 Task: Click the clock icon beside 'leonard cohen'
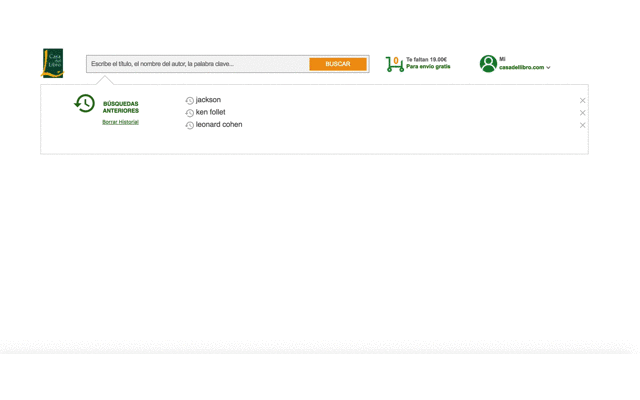coord(190,125)
